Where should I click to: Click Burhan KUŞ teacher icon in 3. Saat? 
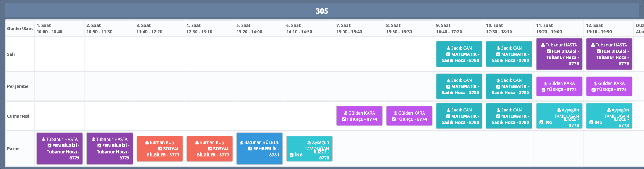tap(147, 143)
